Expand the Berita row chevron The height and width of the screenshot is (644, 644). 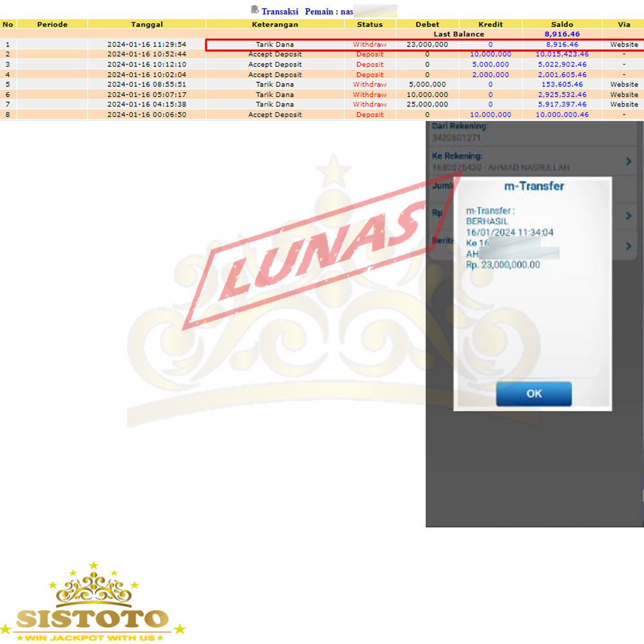pos(629,245)
